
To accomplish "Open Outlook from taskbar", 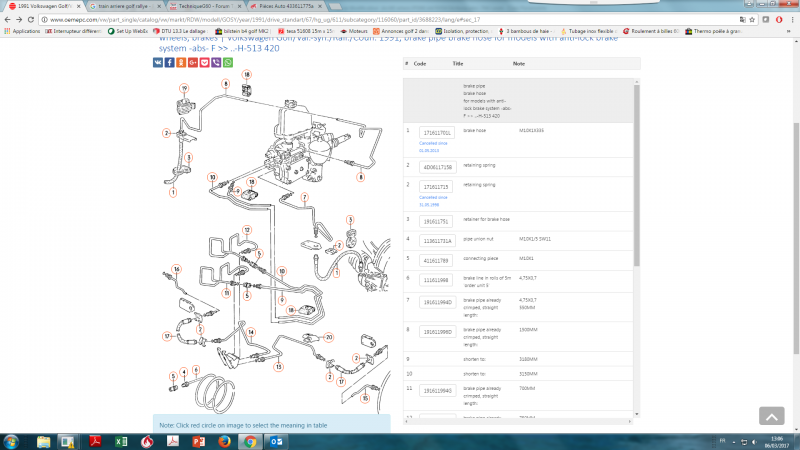I will [x=276, y=442].
